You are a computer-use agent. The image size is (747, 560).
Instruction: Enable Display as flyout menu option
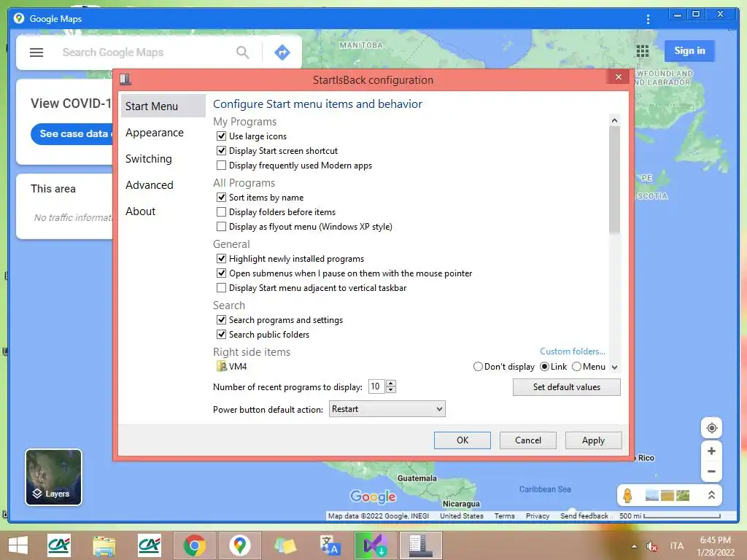[221, 226]
